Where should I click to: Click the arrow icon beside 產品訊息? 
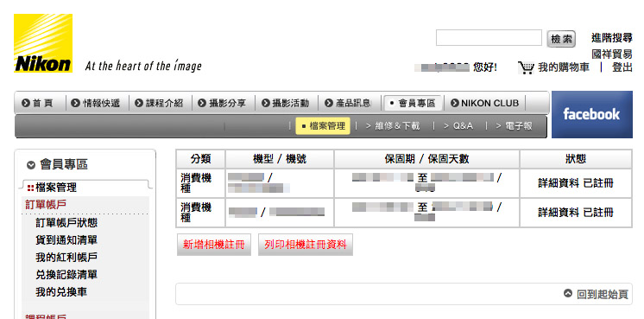328,103
